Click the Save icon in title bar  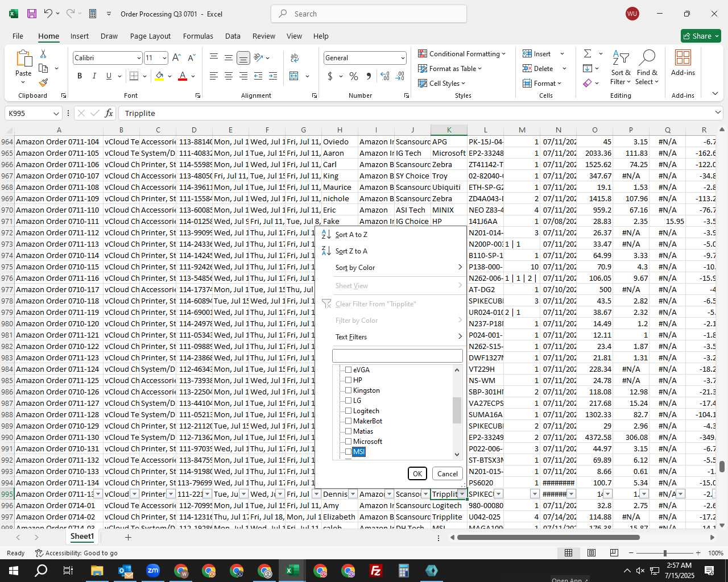click(x=32, y=14)
